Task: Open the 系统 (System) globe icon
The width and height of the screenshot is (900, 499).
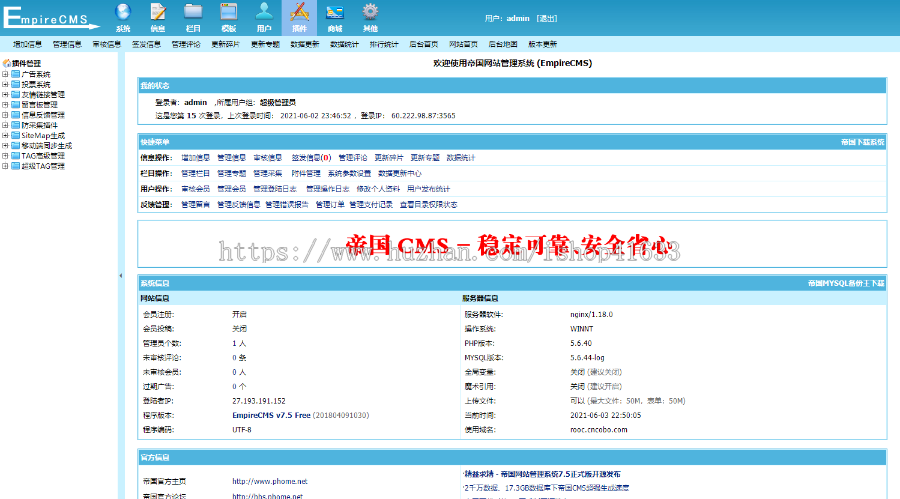Action: click(123, 12)
